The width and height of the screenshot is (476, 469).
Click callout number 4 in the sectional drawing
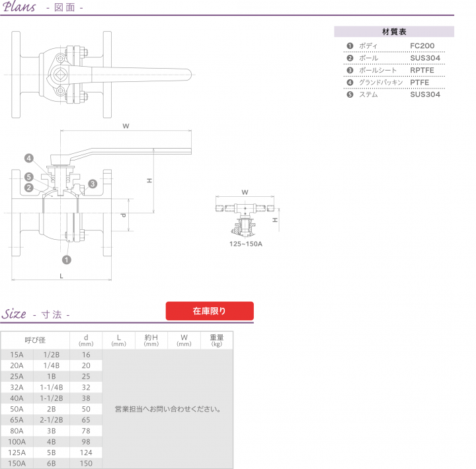tap(29, 158)
